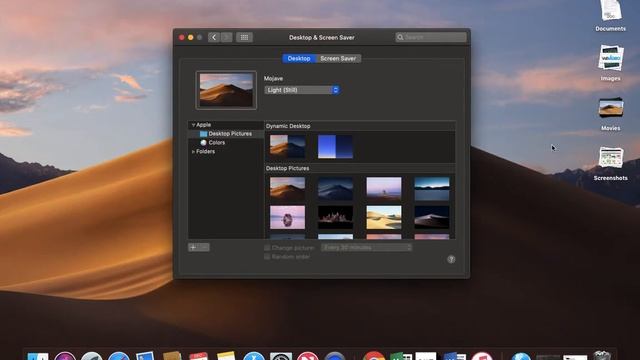
Task: Switch to the Desktop tab
Action: [299, 58]
